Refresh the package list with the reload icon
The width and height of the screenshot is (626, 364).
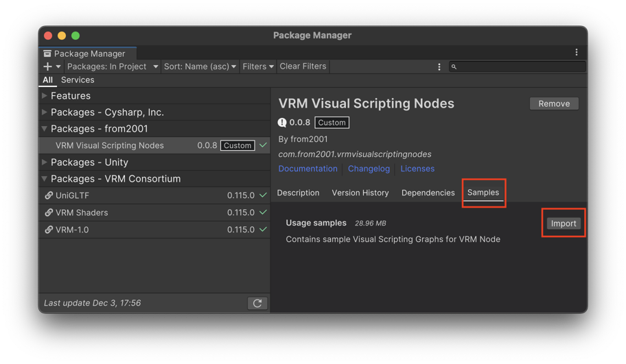(x=257, y=304)
